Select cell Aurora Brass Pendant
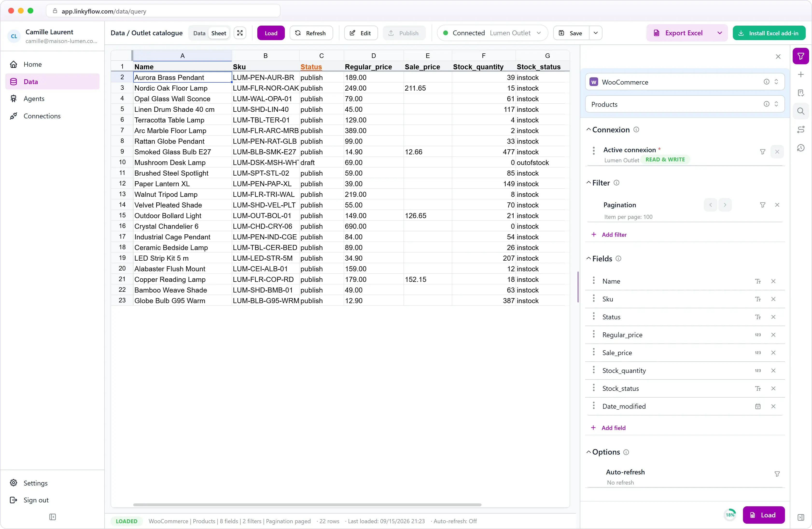 click(x=182, y=77)
